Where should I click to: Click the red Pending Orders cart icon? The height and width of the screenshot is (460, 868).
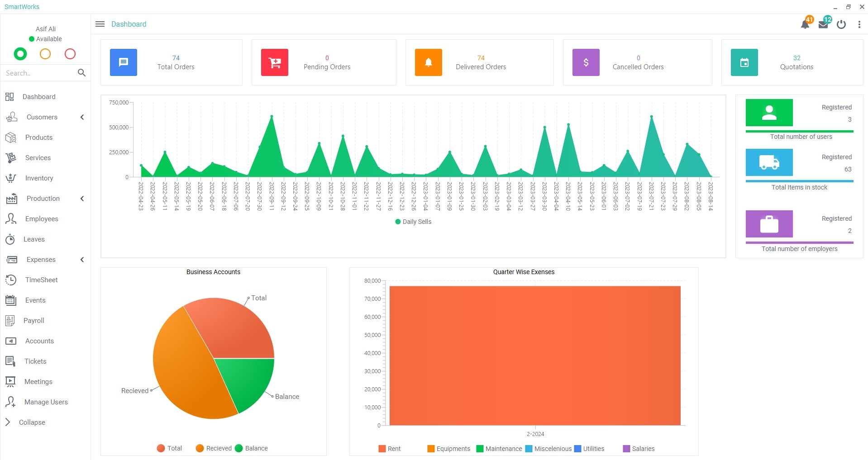(275, 62)
